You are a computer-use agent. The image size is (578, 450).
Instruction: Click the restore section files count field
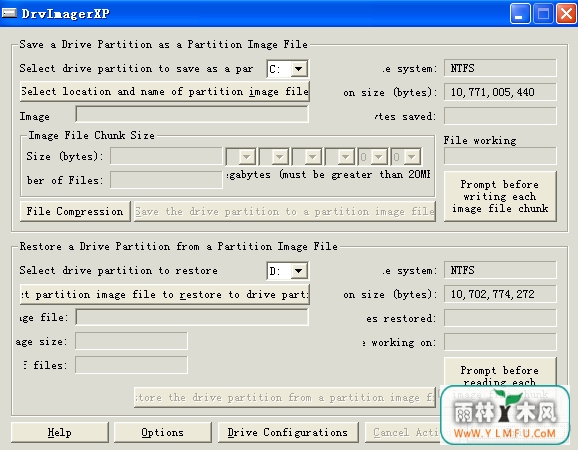coord(131,365)
